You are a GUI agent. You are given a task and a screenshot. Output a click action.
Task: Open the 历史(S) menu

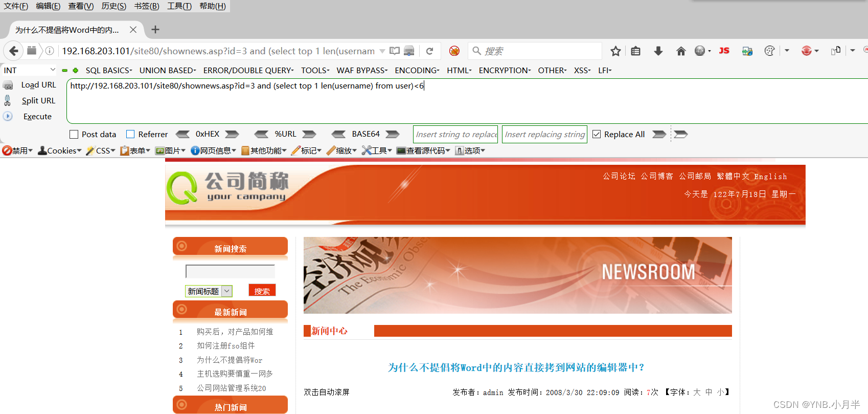(x=113, y=6)
